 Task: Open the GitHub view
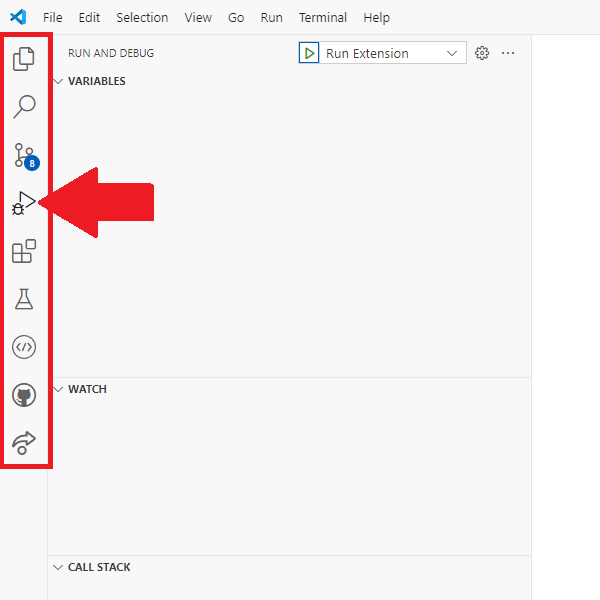24,395
